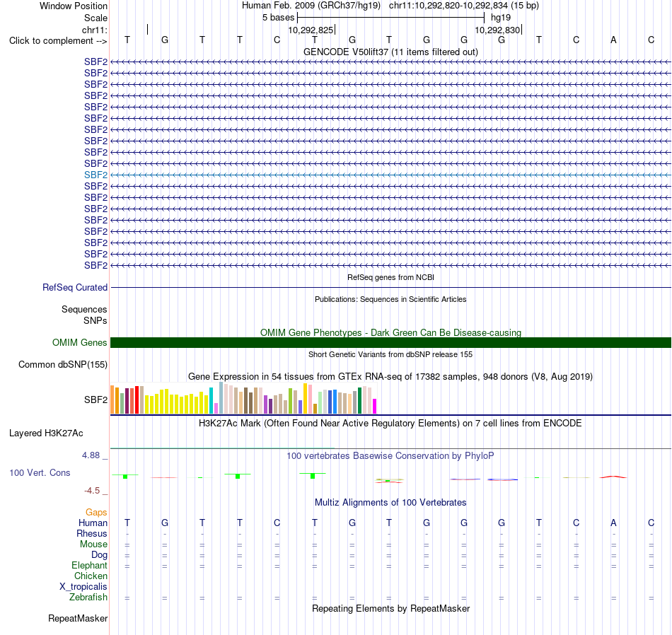Click the -4.5 lower conservation scale value
This screenshot has height=635, width=672.
[x=92, y=490]
